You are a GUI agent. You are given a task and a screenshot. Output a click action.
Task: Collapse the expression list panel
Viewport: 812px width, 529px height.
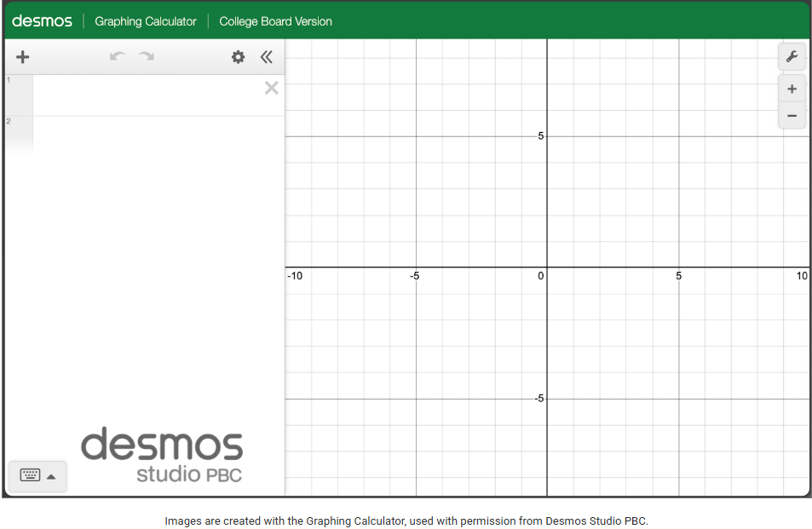pyautogui.click(x=266, y=57)
